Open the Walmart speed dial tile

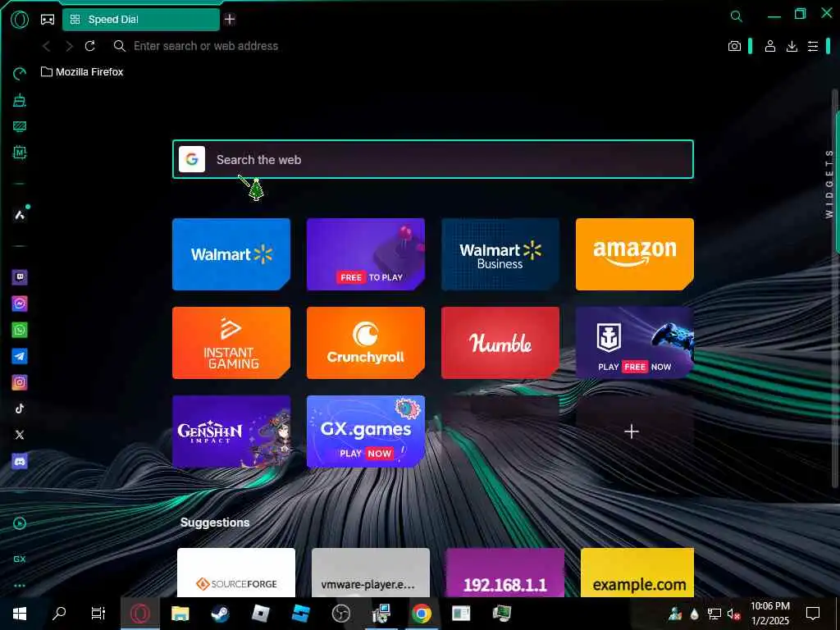pos(231,254)
